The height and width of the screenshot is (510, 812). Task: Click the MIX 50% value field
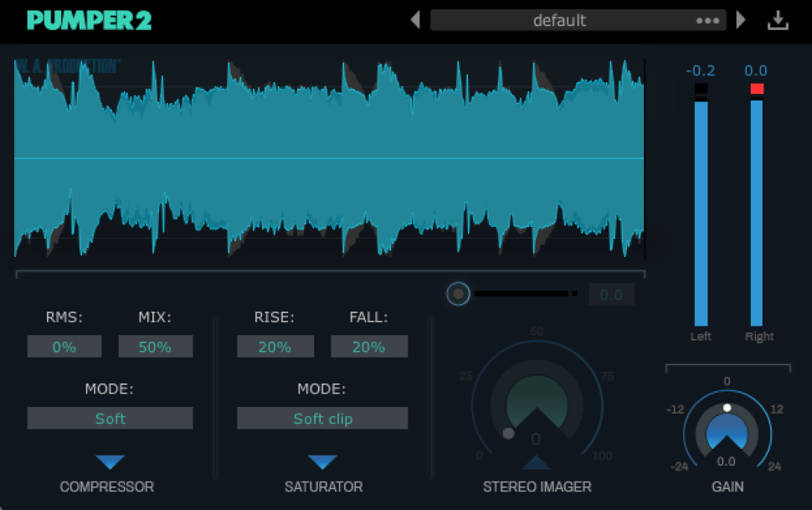(156, 346)
